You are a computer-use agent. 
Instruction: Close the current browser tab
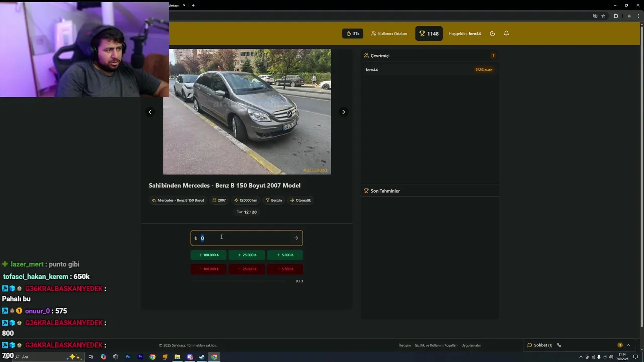[x=184, y=5]
